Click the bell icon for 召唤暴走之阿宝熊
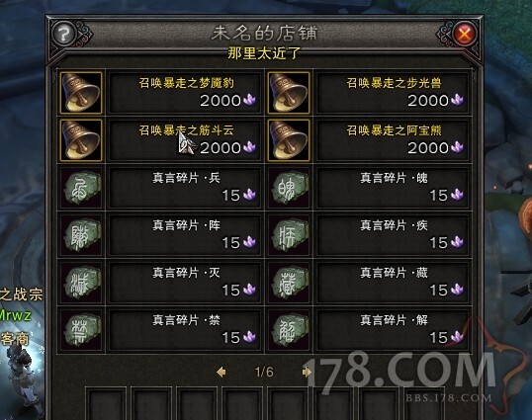 point(289,140)
